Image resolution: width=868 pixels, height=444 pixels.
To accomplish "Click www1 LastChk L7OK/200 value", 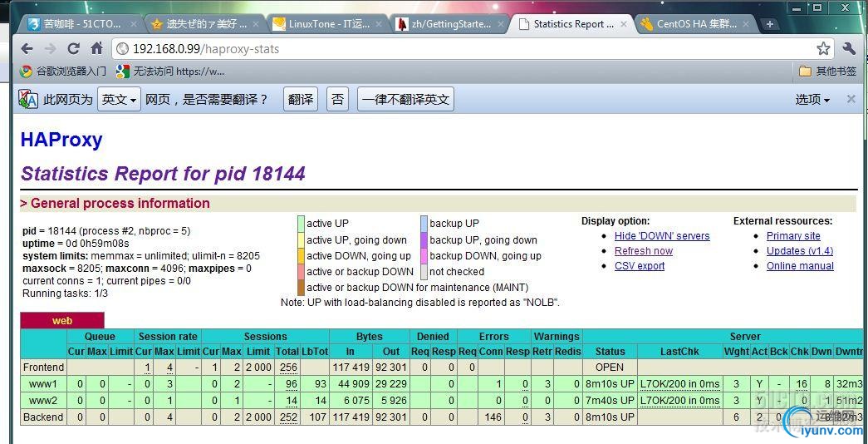I will (x=679, y=383).
